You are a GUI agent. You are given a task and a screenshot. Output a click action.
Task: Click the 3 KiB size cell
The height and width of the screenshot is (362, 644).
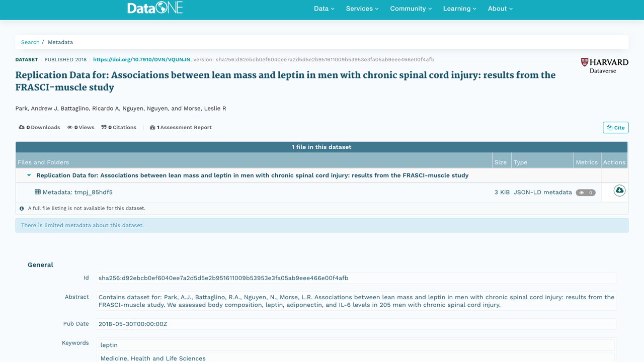pos(502,192)
